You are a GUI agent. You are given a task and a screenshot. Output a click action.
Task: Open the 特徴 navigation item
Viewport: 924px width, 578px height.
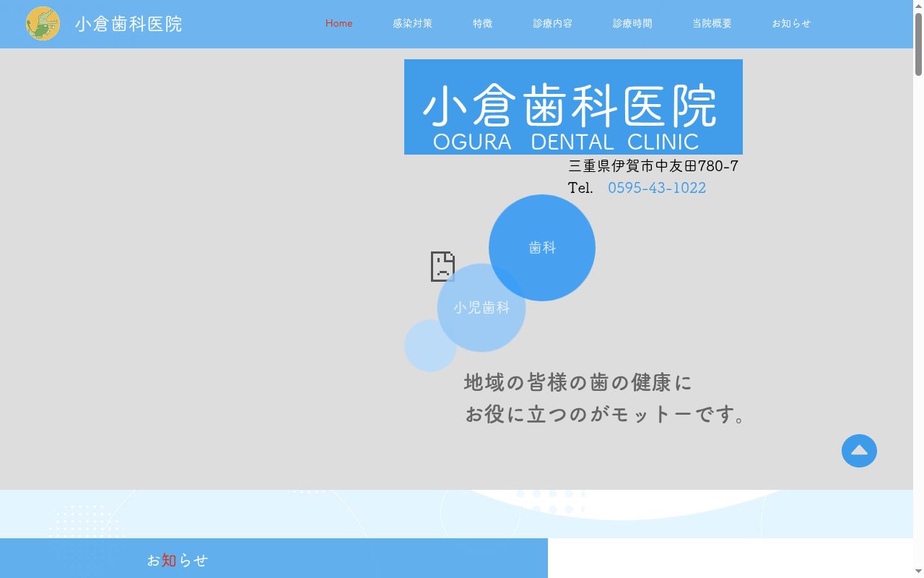tap(483, 23)
